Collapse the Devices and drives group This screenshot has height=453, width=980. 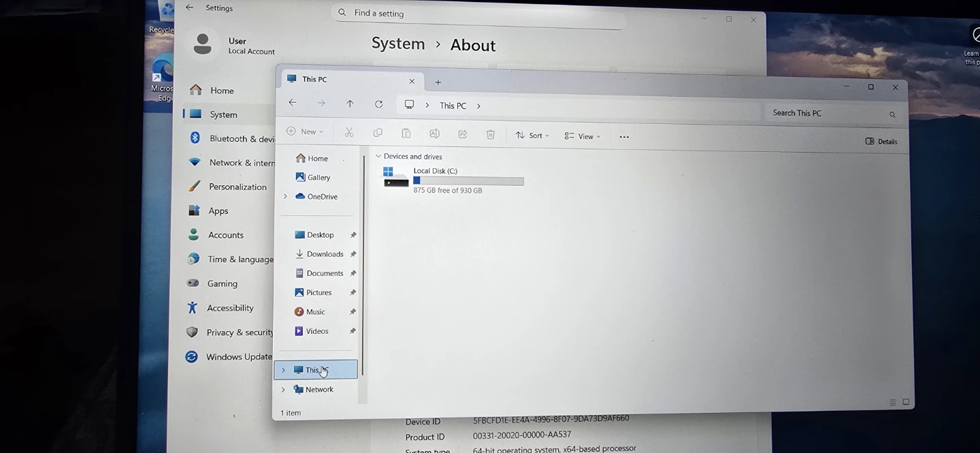378,156
